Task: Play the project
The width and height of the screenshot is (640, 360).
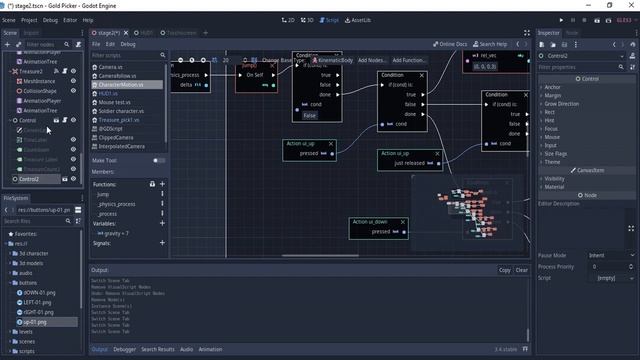Action: tap(561, 20)
